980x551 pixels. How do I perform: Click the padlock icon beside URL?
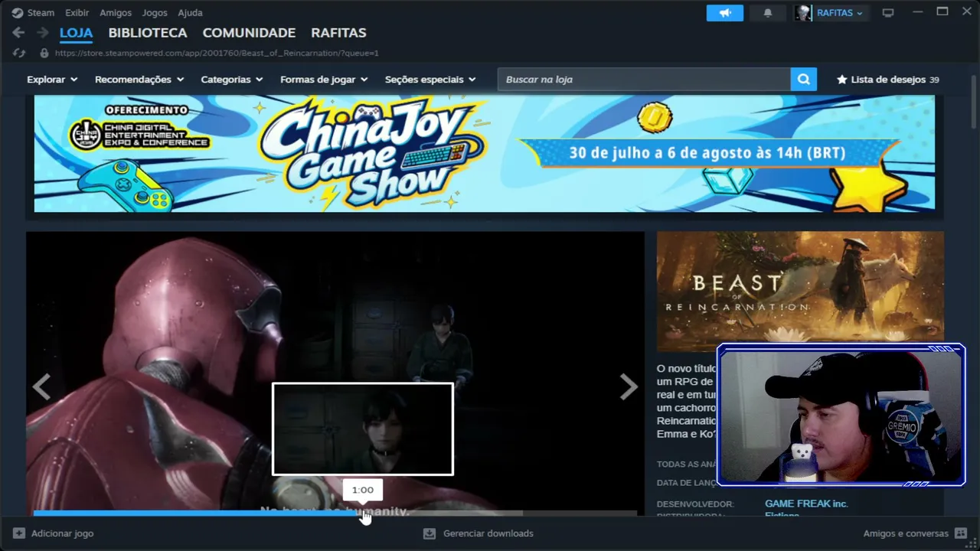click(x=44, y=53)
